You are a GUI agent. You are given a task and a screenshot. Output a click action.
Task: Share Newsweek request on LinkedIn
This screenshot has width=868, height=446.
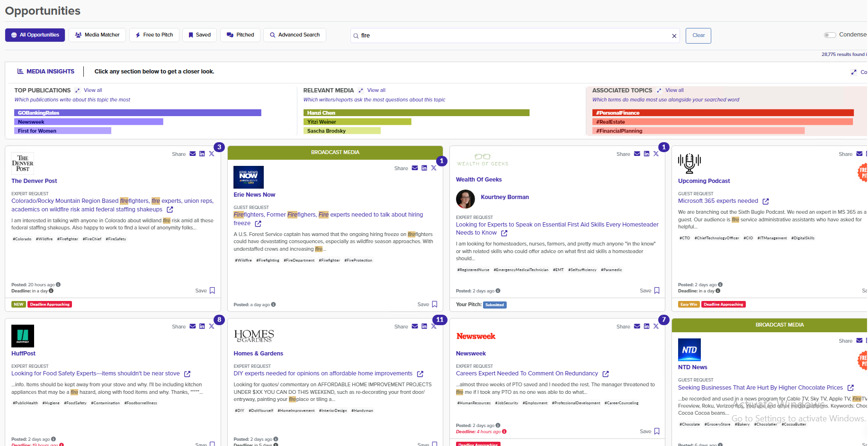click(x=647, y=327)
